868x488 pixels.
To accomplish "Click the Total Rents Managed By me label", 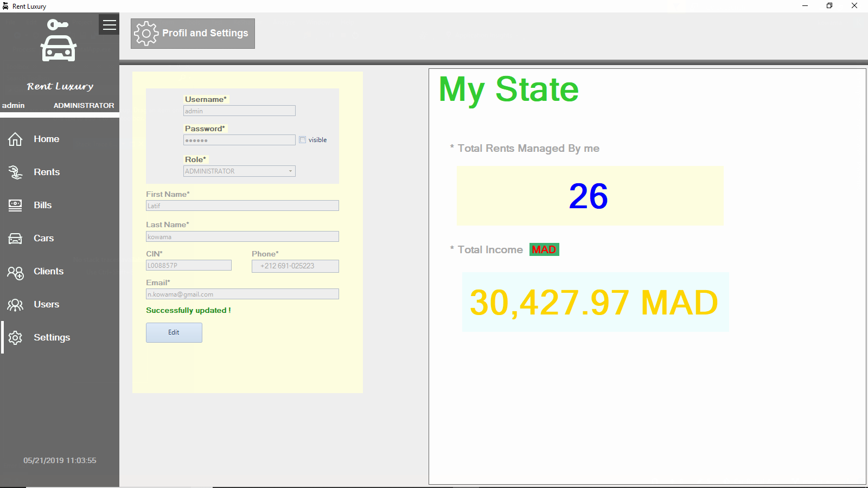I will click(x=528, y=149).
